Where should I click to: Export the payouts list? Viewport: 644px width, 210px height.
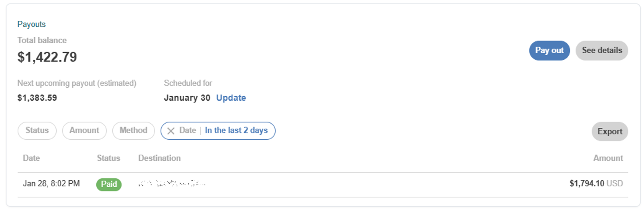coord(610,132)
